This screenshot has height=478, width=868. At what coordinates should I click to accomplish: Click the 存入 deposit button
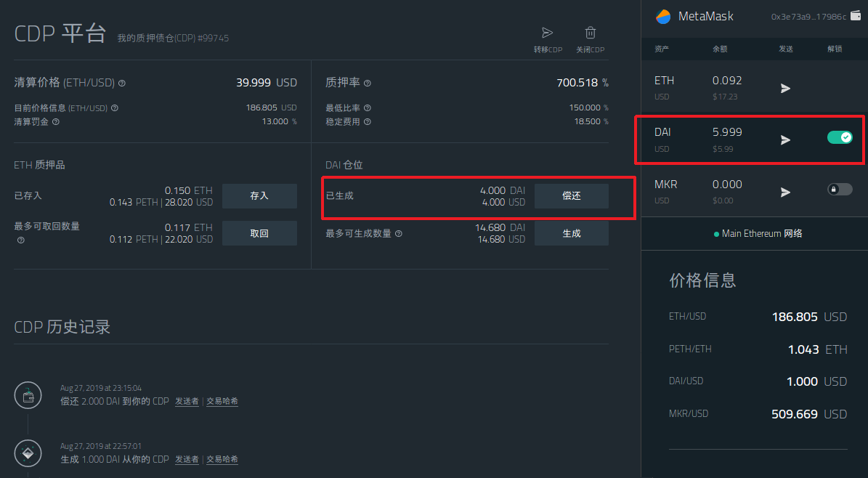click(x=259, y=196)
